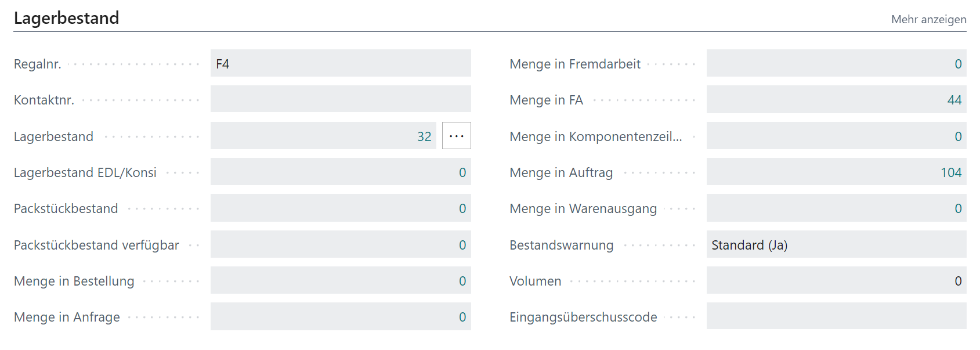Screen dimensions: 980x350
Task: Click the Lagerbestand section heading
Action: (x=67, y=17)
